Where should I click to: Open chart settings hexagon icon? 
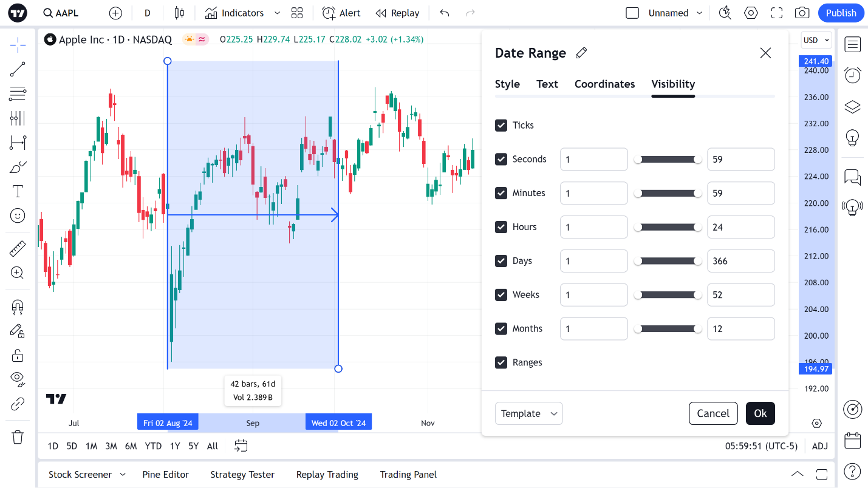751,13
